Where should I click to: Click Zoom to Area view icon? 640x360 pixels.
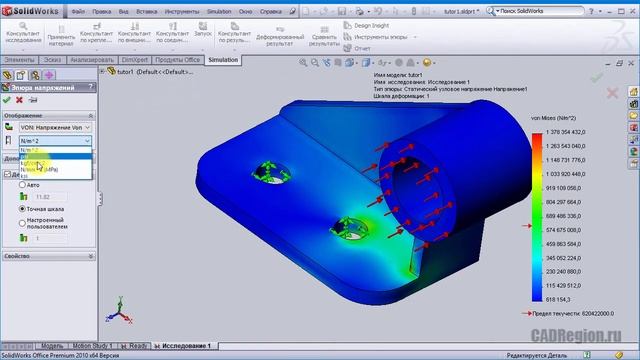point(315,62)
